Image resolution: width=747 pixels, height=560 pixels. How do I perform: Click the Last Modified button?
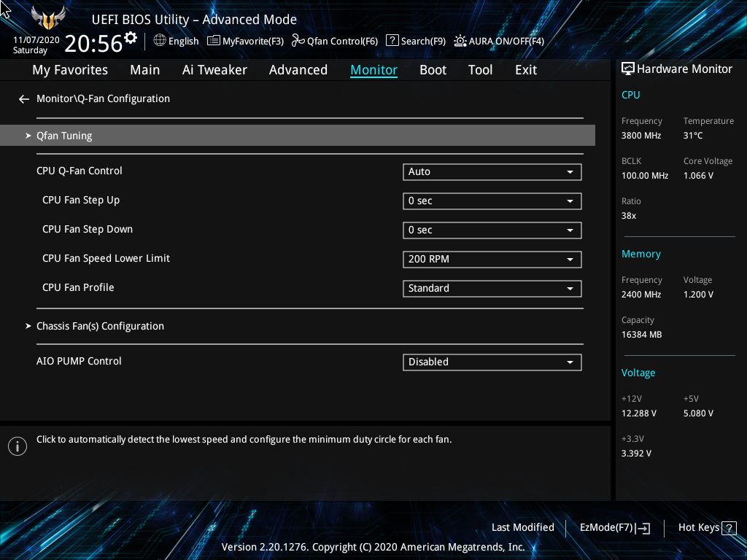[x=522, y=528]
